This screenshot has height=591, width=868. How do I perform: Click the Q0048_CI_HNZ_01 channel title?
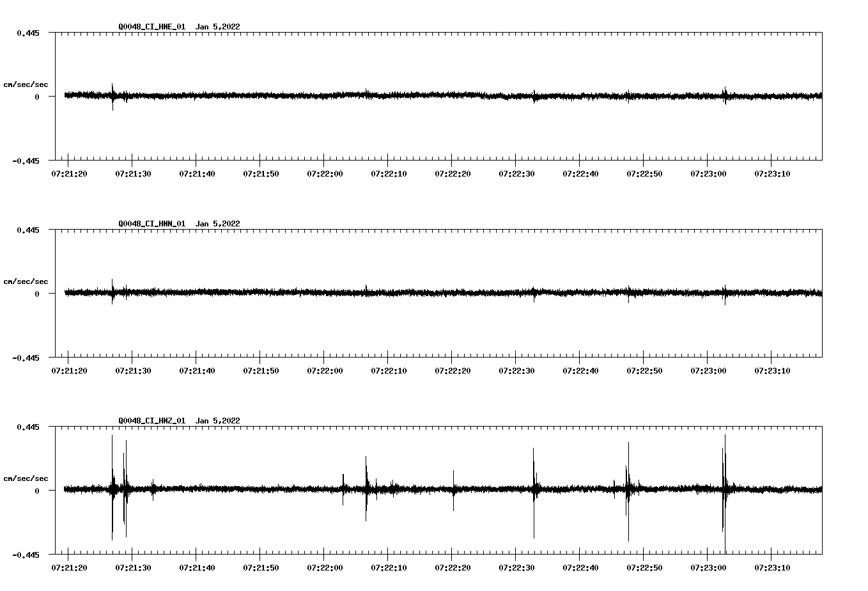tap(152, 421)
